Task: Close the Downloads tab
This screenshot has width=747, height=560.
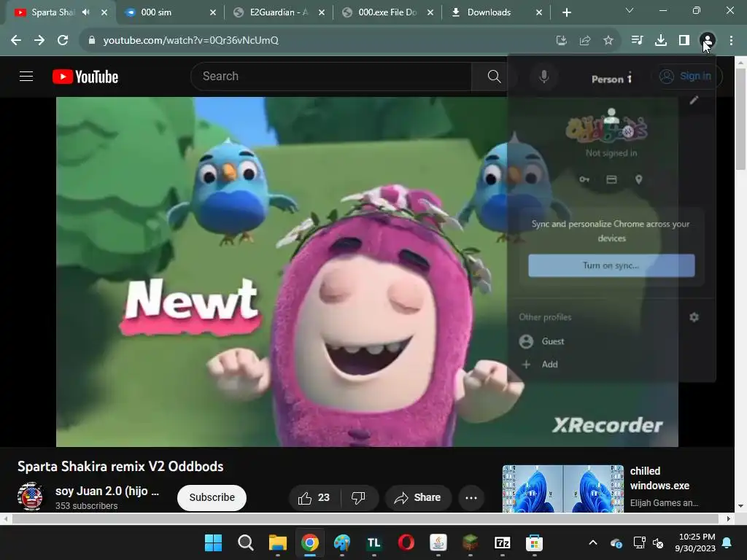Action: tap(539, 12)
